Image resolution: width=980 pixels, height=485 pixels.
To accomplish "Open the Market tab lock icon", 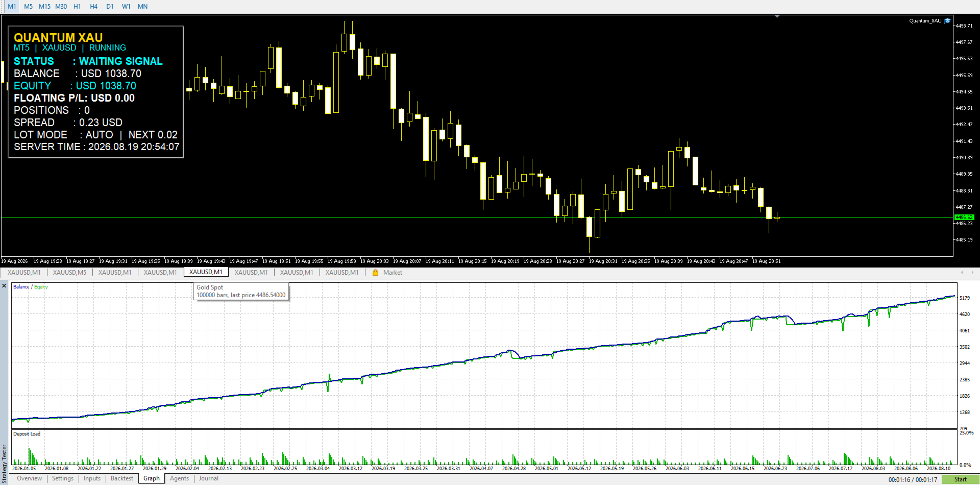I will 375,273.
